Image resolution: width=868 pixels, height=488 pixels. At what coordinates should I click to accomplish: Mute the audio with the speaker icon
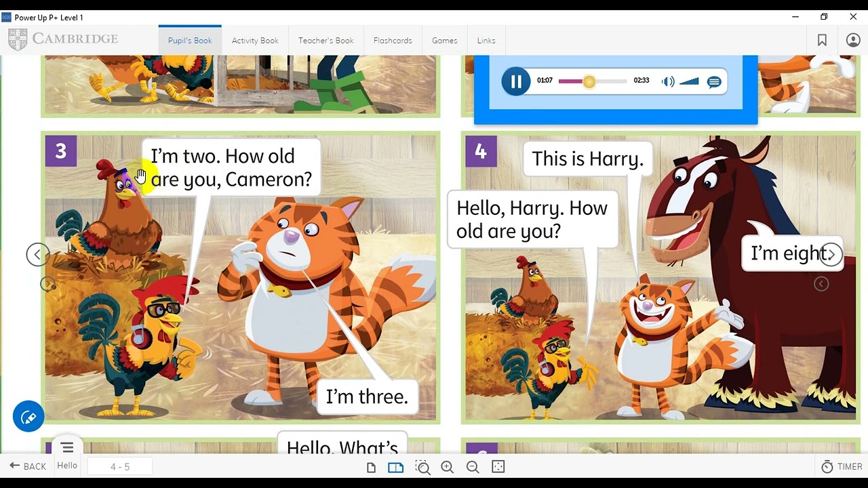tap(668, 82)
